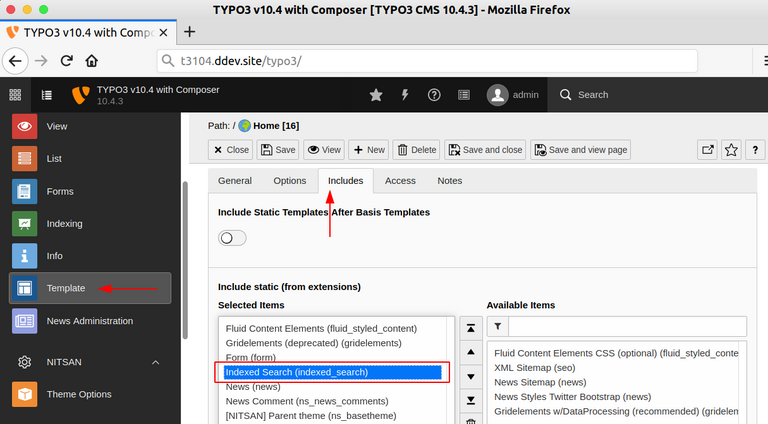Move selected item up one position

(x=471, y=352)
